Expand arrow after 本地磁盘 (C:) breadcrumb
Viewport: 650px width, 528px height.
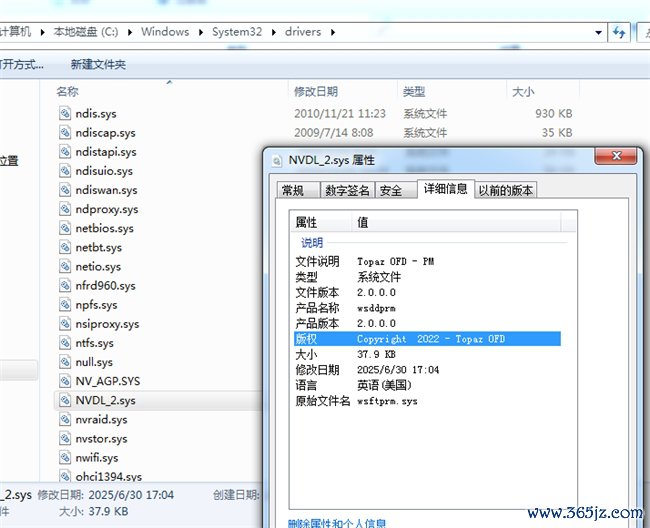coord(130,32)
